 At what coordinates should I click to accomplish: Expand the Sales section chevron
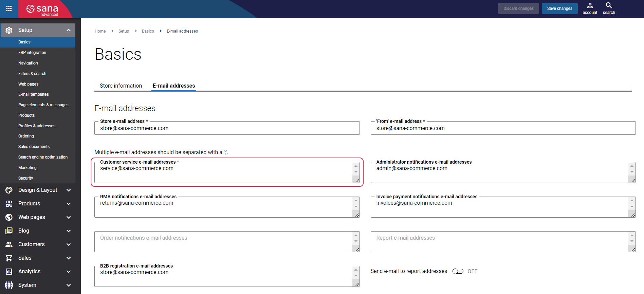(x=69, y=258)
